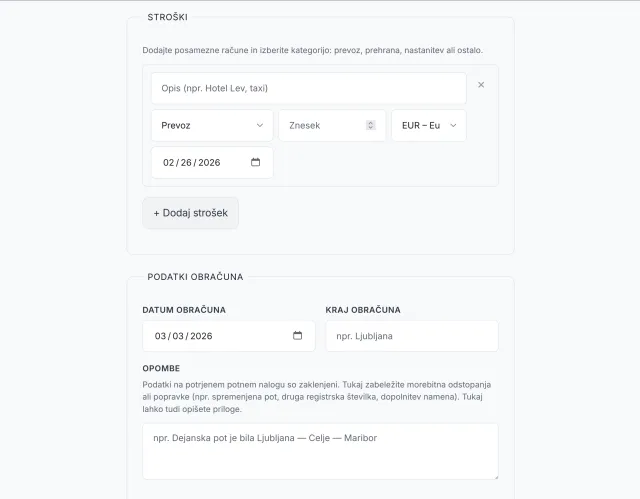
Task: Select month segment of Datum obračuna date
Action: pos(160,336)
